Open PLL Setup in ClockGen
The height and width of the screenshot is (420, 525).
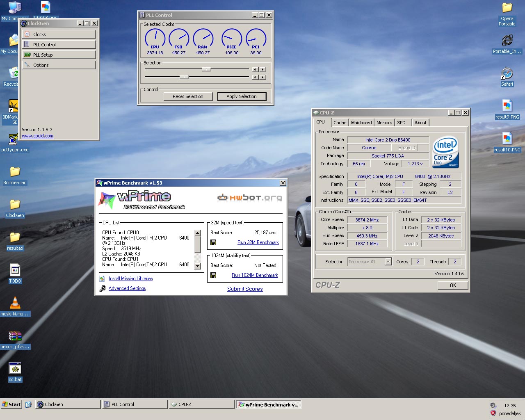[59, 55]
